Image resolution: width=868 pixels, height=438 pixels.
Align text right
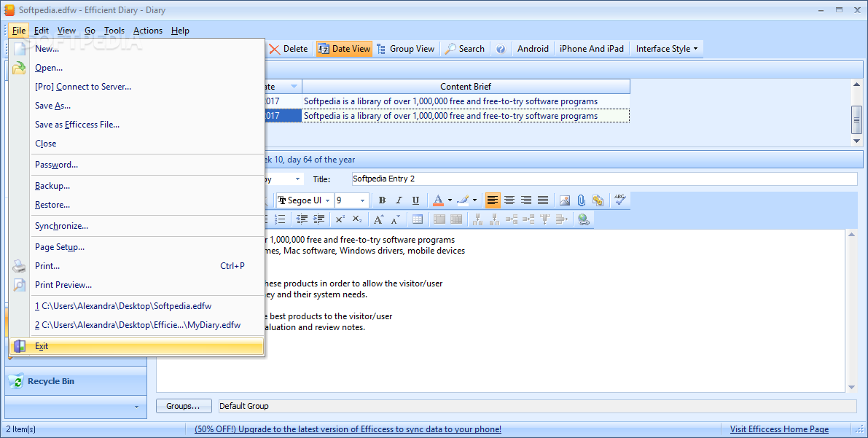click(x=526, y=200)
